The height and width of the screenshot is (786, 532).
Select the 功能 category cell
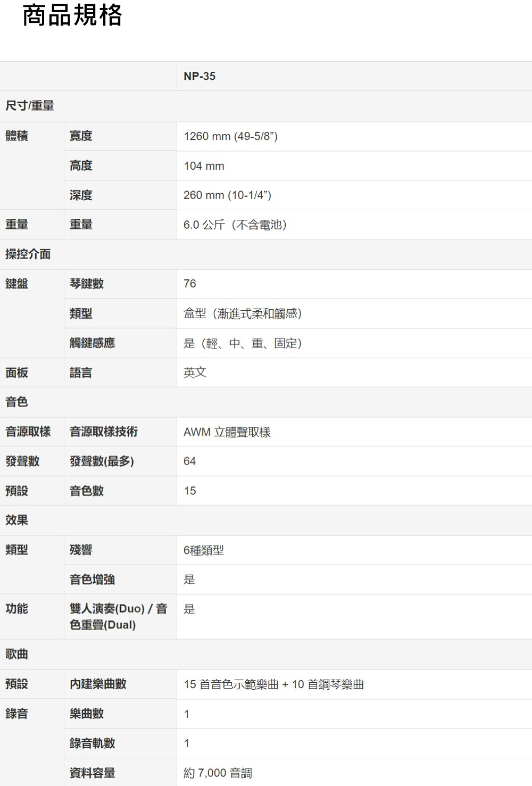pyautogui.click(x=32, y=617)
